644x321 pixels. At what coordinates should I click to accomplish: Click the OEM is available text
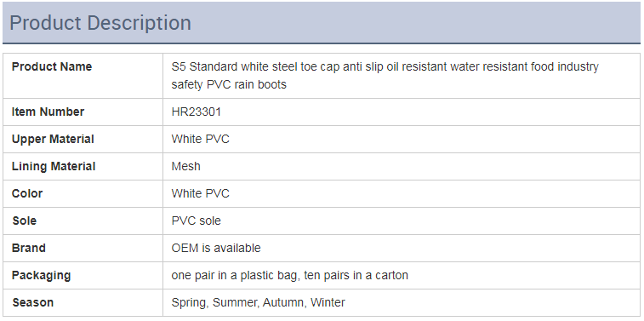click(x=216, y=248)
